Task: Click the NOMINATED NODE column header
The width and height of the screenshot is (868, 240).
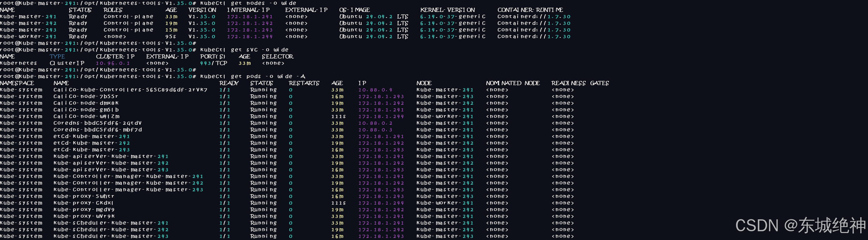Action: click(x=513, y=83)
